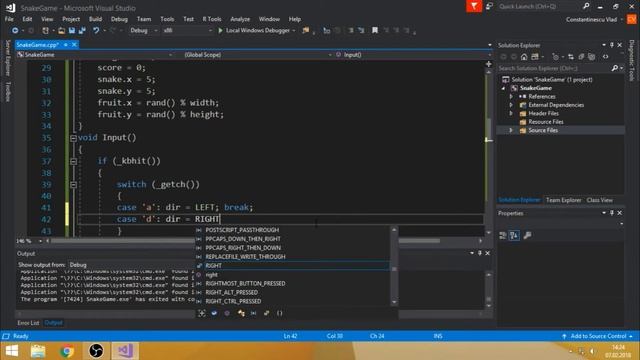Expand the External Dependencies node

coord(511,105)
